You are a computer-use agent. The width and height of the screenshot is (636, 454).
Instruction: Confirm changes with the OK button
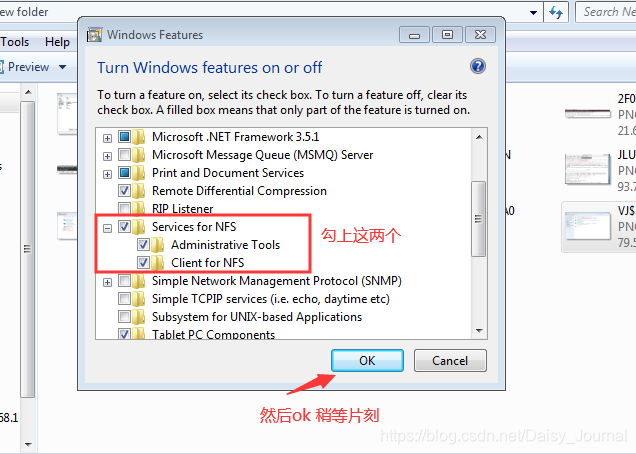(x=367, y=360)
